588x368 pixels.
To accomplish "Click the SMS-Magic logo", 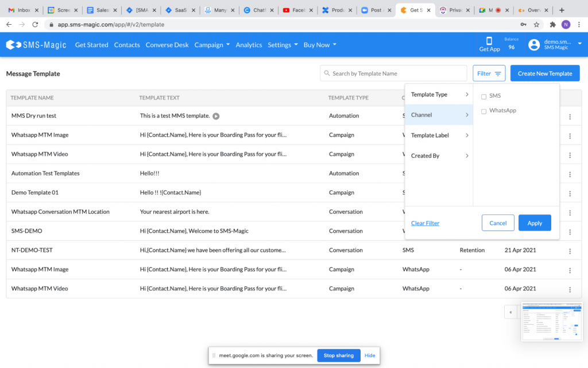I will [36, 45].
